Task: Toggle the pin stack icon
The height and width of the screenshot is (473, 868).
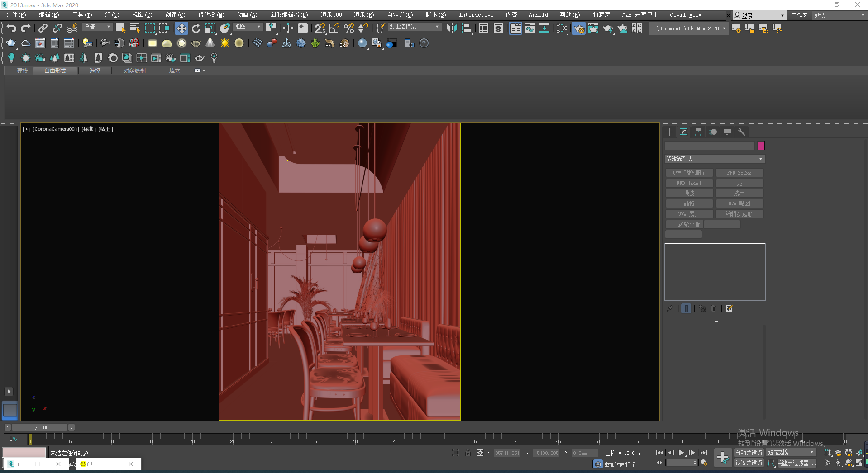Action: (670, 308)
